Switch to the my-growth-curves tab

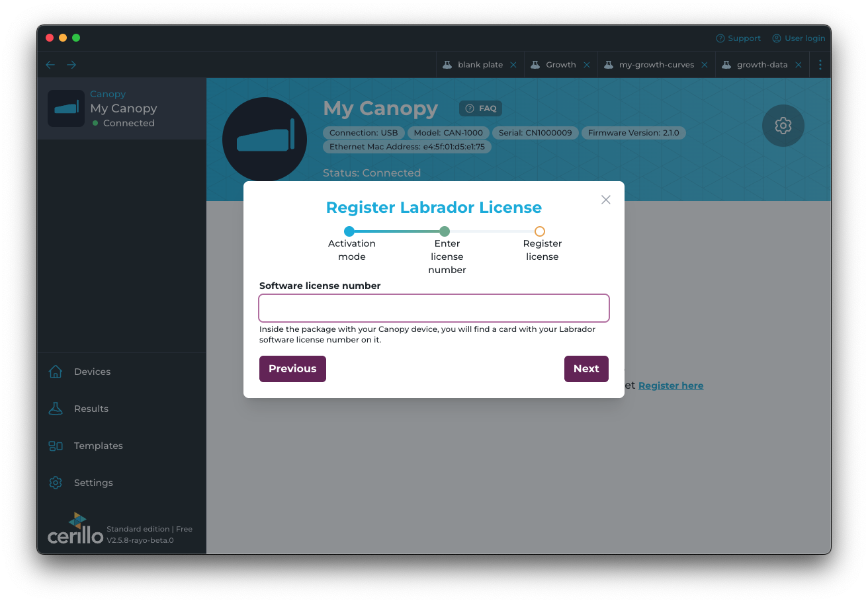click(656, 65)
